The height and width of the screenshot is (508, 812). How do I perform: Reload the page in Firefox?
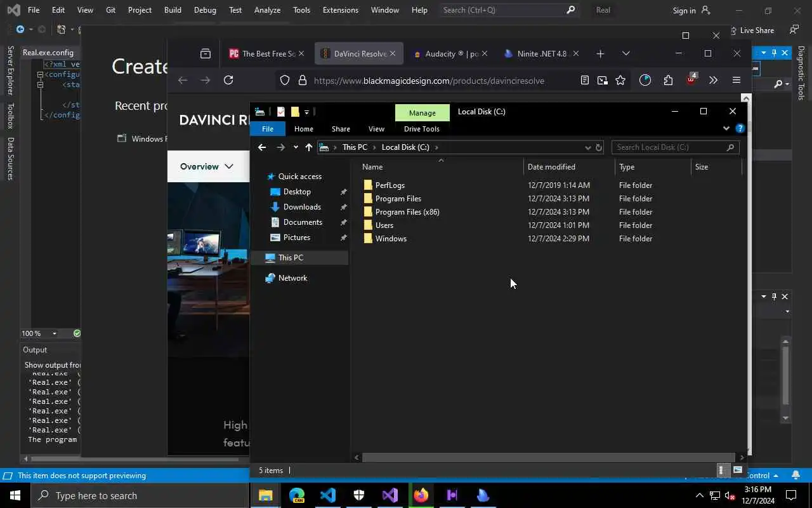point(228,80)
